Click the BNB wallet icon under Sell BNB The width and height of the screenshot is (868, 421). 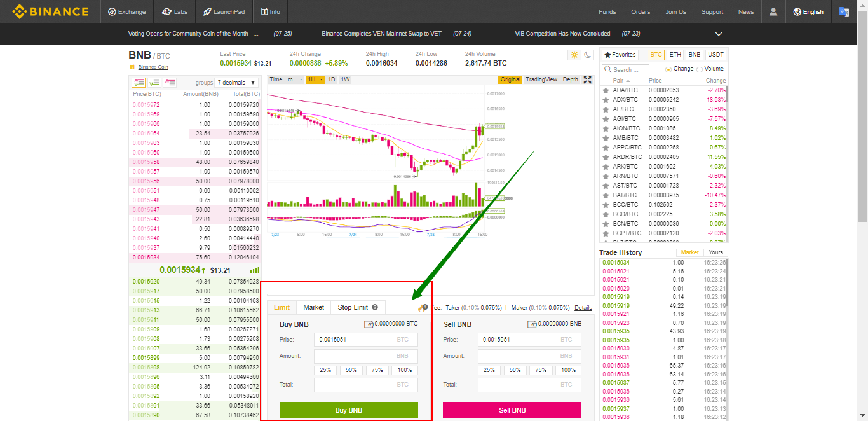tap(532, 324)
